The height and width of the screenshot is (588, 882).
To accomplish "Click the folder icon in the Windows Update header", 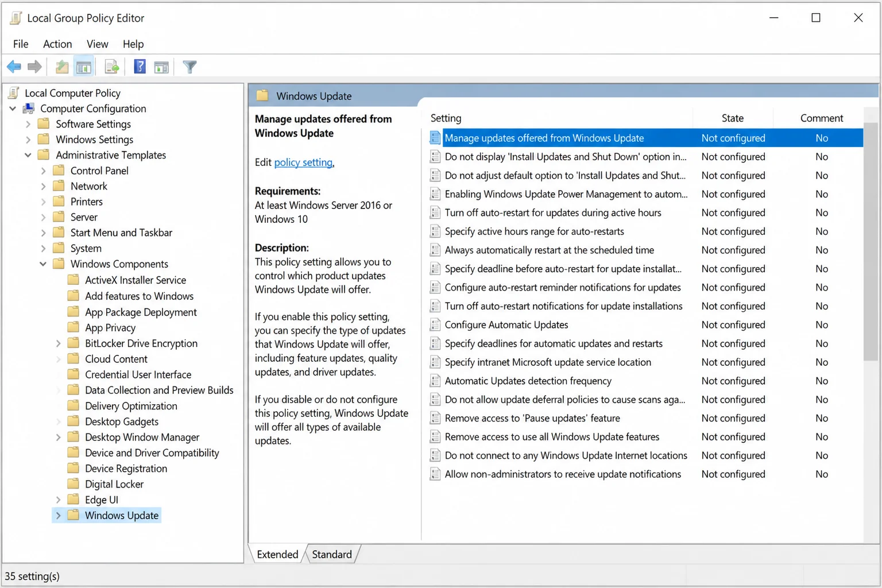I will click(262, 95).
